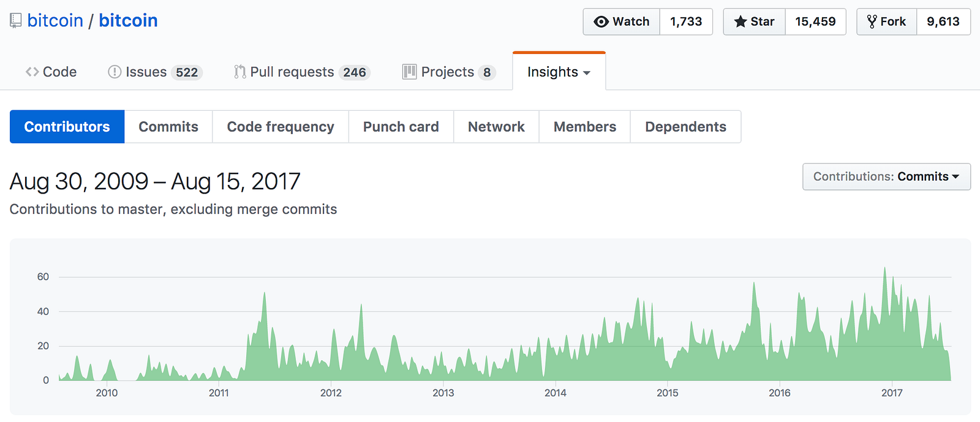980x422 pixels.
Task: Click the eye icon on Watch button
Action: pyautogui.click(x=601, y=21)
